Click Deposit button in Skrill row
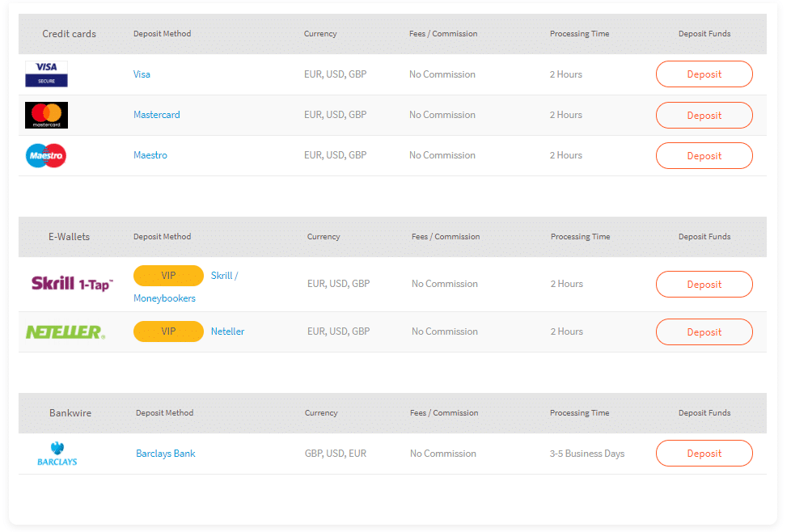 pos(704,285)
